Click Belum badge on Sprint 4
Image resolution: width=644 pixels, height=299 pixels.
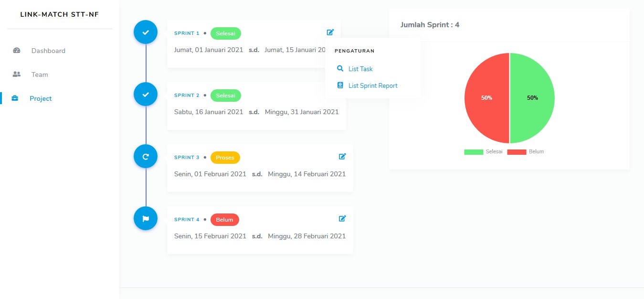(x=224, y=220)
